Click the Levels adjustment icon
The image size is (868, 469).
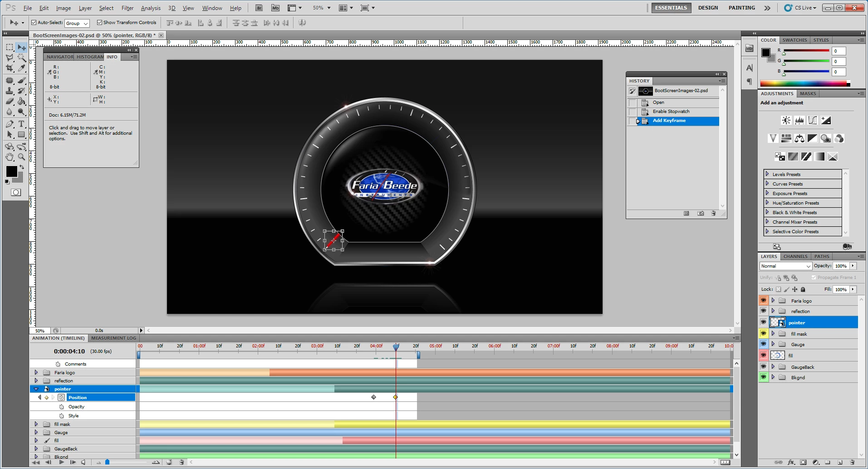tap(799, 120)
